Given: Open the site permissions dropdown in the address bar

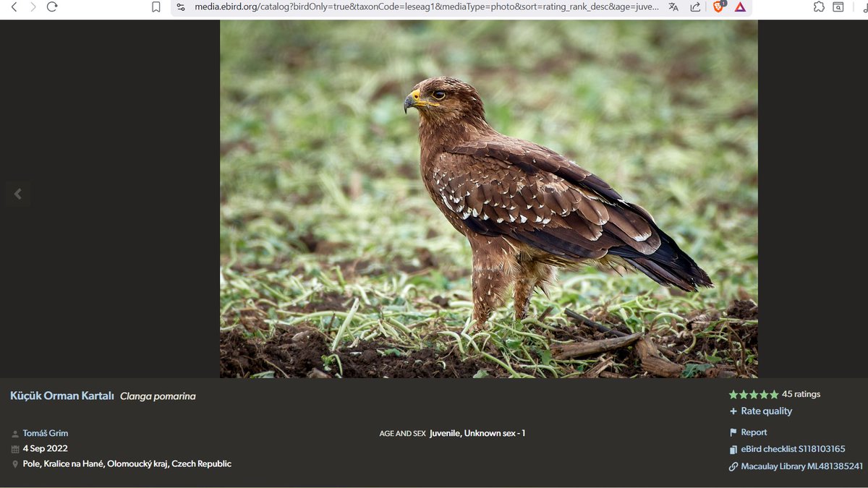Looking at the screenshot, I should click(180, 7).
